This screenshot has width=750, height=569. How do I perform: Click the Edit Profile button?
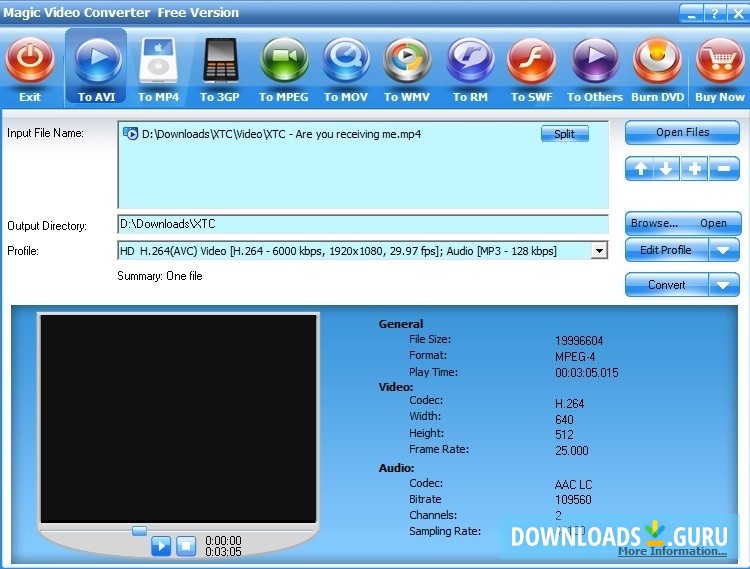pos(666,250)
